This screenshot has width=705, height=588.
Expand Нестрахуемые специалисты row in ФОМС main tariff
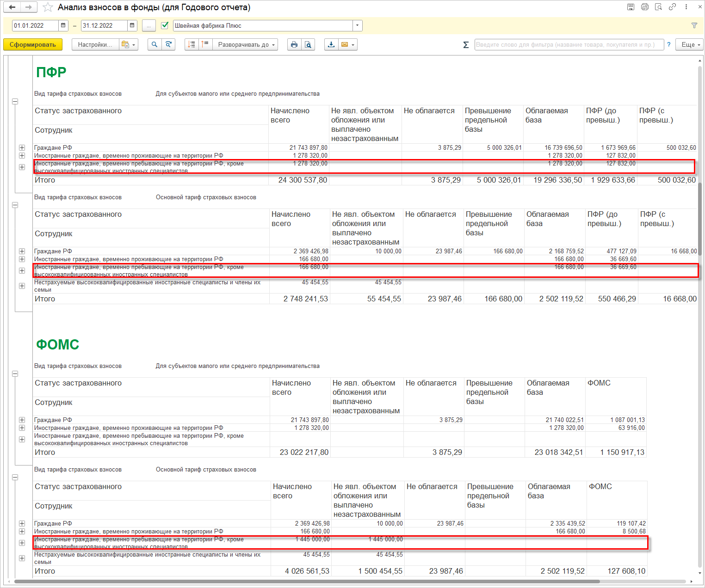point(22,558)
